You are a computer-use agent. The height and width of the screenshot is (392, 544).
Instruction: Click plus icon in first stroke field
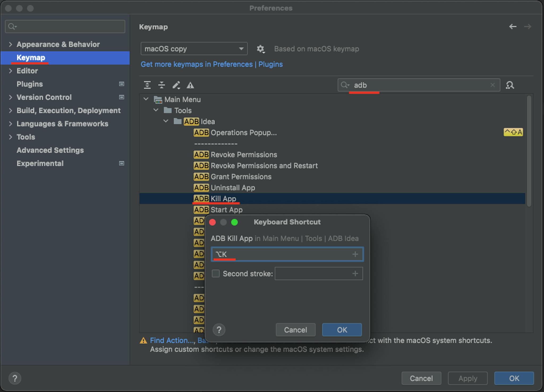pyautogui.click(x=355, y=254)
